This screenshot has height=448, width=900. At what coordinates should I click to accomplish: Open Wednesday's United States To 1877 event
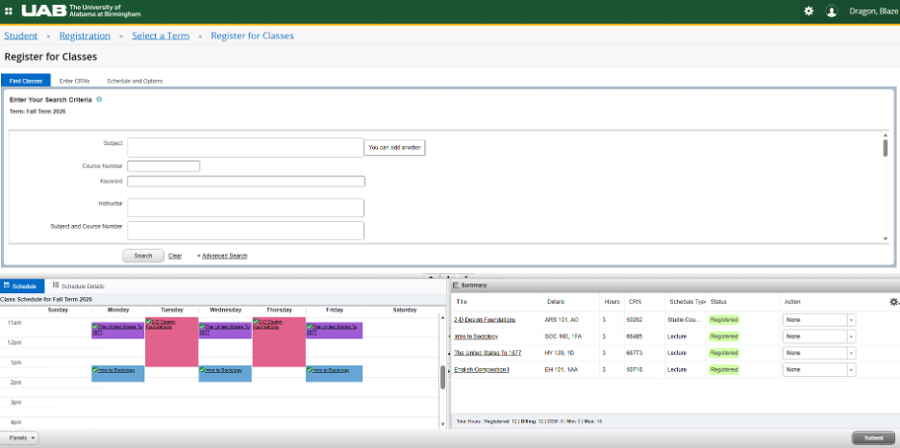[x=225, y=330]
